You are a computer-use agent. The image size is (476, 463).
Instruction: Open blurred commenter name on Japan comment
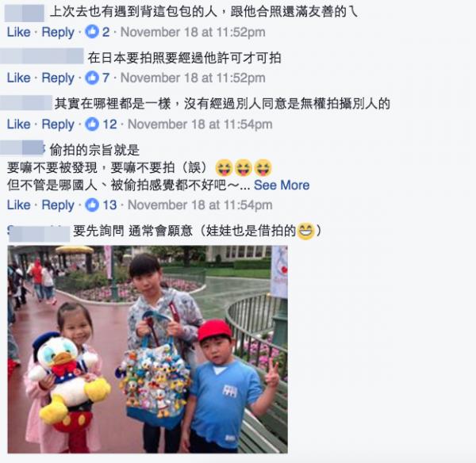[42, 56]
